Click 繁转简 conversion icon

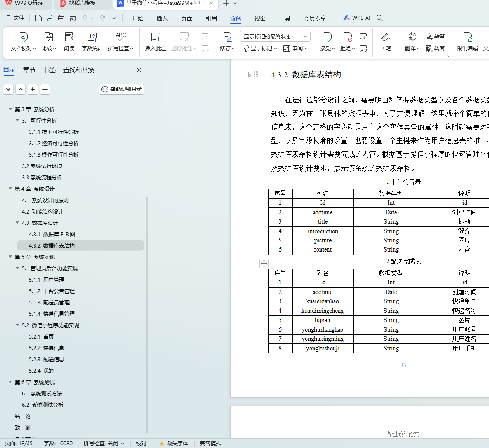pos(435,49)
